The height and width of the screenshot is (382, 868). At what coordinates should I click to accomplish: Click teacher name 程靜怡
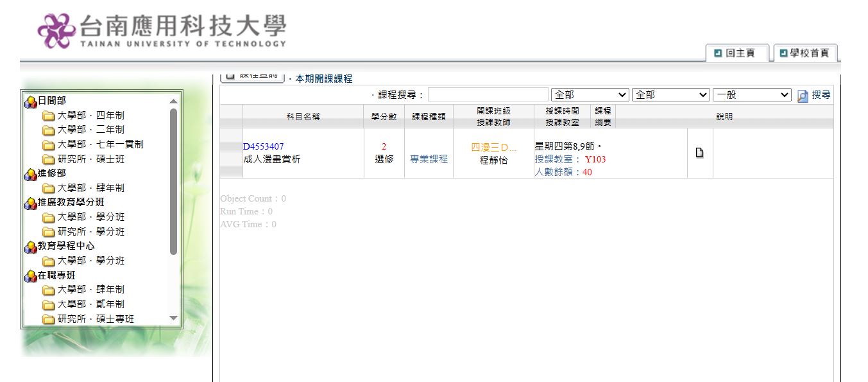(x=493, y=161)
